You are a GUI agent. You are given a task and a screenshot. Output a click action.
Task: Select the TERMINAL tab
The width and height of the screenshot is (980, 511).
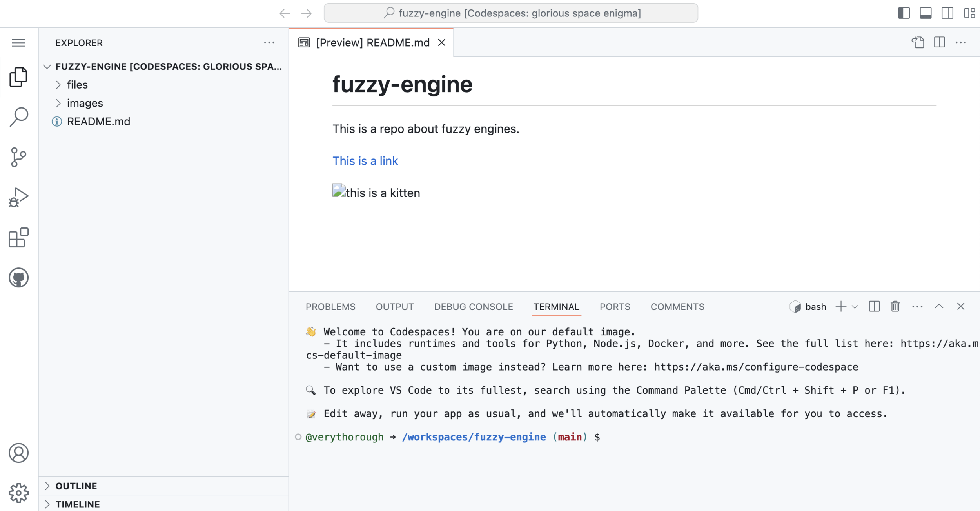point(556,307)
